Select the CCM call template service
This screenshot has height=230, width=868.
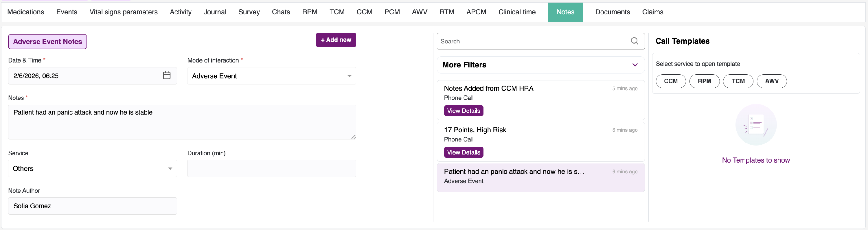(x=671, y=81)
